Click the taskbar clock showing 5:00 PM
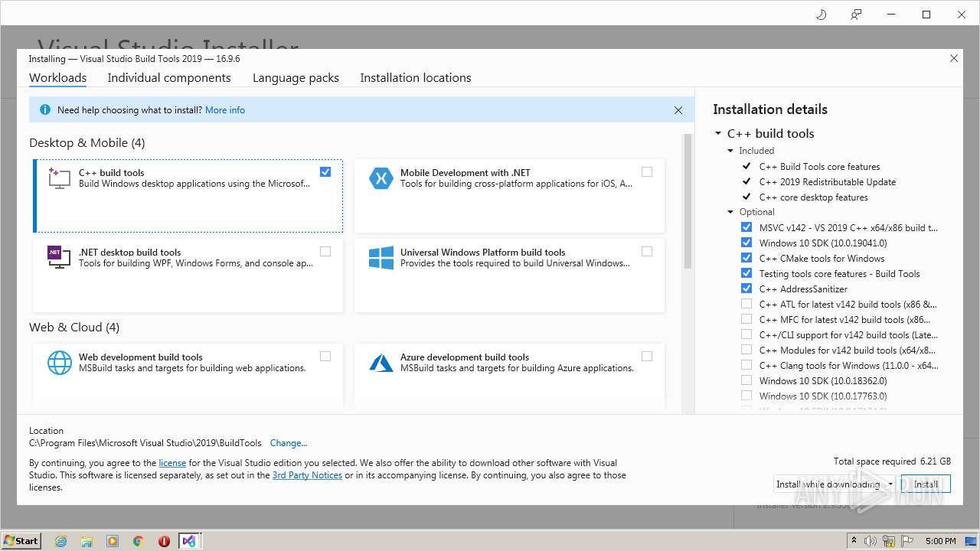 (x=940, y=541)
